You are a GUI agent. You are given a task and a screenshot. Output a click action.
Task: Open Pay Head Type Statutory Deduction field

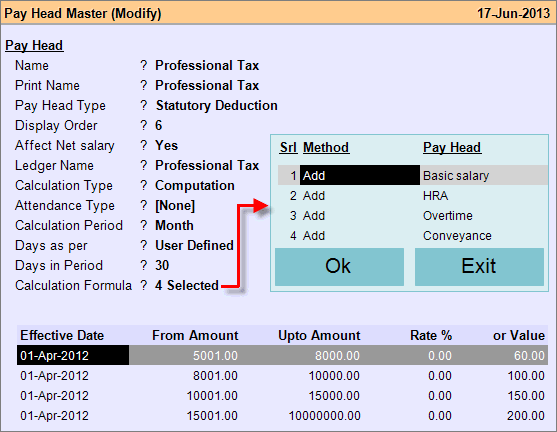point(217,106)
